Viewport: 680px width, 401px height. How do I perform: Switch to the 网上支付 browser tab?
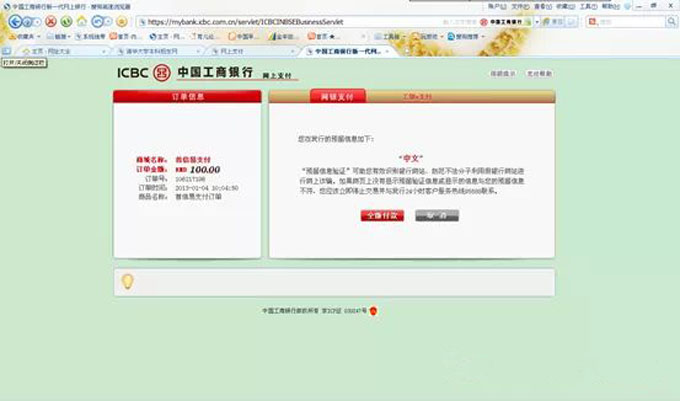(252, 51)
